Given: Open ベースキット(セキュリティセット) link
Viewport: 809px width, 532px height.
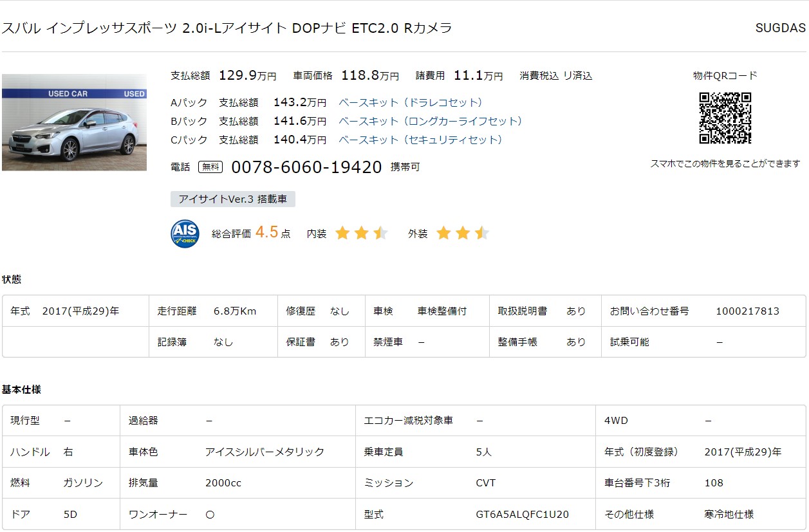Looking at the screenshot, I should pyautogui.click(x=421, y=140).
